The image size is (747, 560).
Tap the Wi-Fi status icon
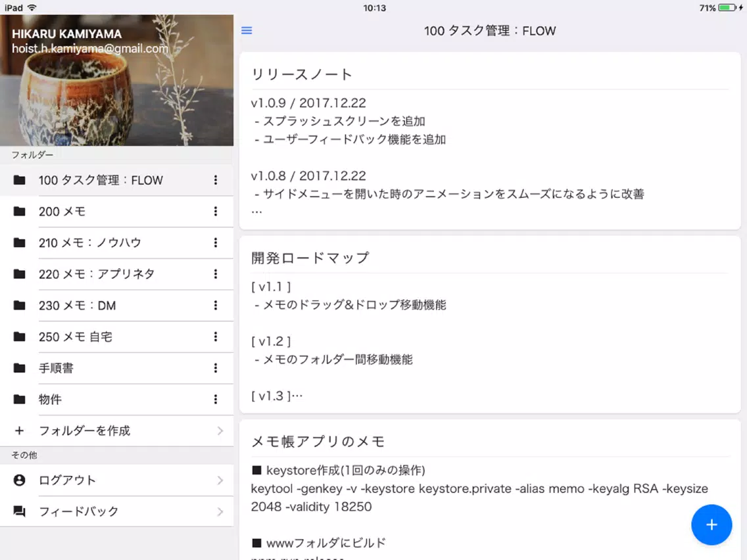click(x=32, y=8)
